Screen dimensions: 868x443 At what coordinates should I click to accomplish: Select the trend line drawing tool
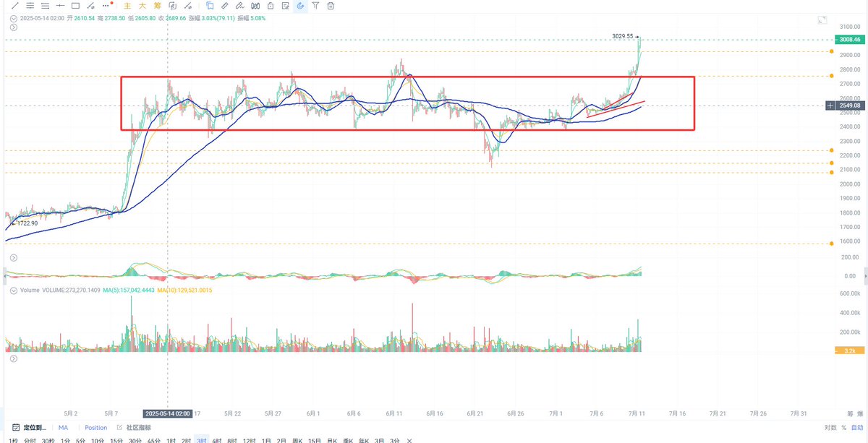pyautogui.click(x=15, y=6)
